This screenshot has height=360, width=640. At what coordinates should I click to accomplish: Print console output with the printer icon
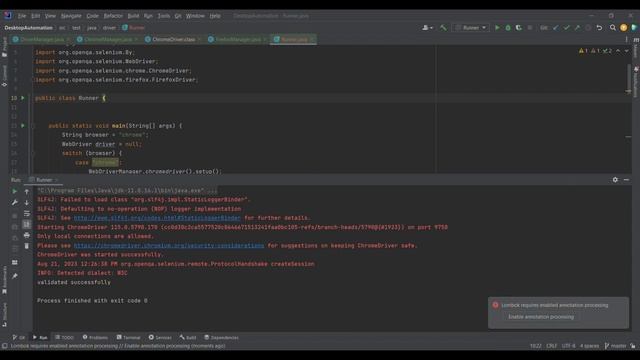[27, 235]
